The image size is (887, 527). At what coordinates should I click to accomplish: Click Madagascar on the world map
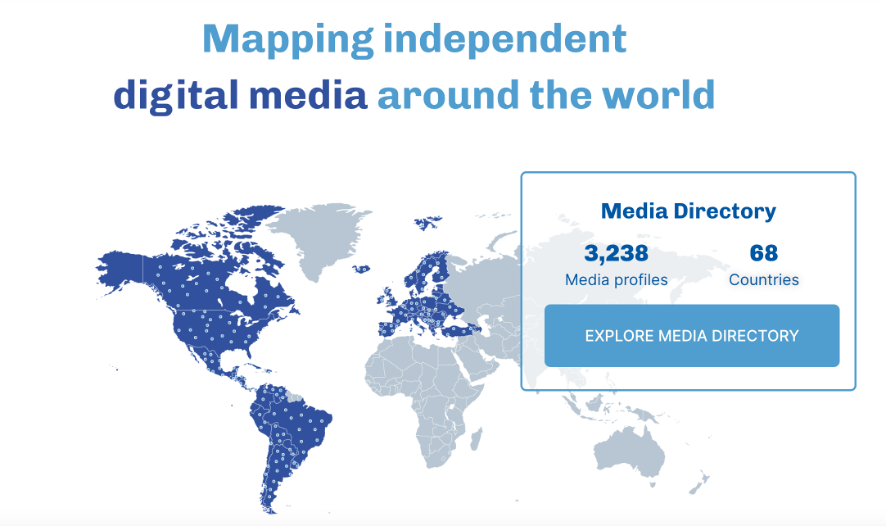(476, 438)
